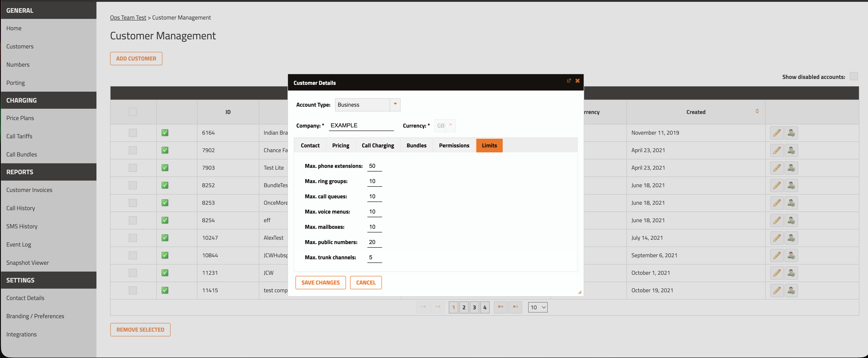Edit Max. phone extensions value
Viewport: 868px width, 358px height.
[x=374, y=166]
